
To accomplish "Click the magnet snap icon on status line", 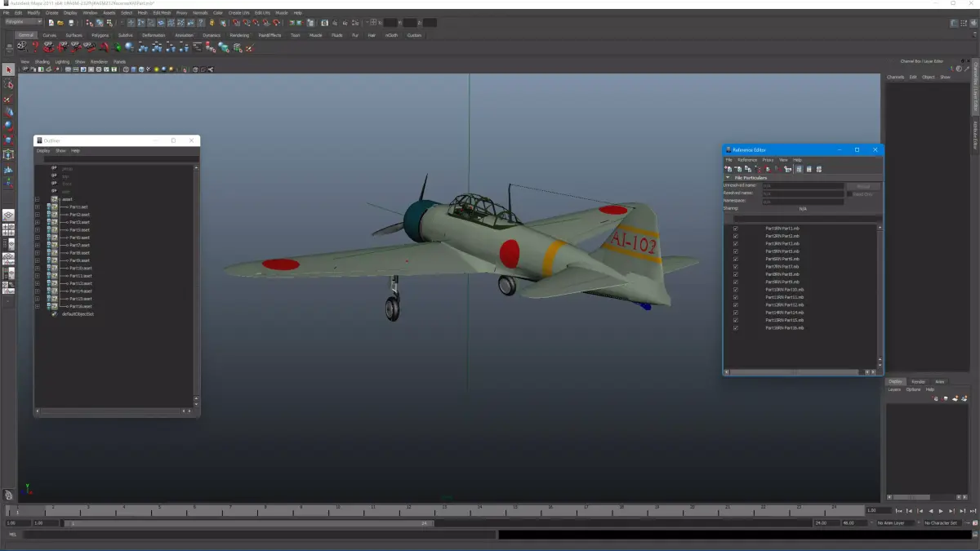I will tap(236, 23).
